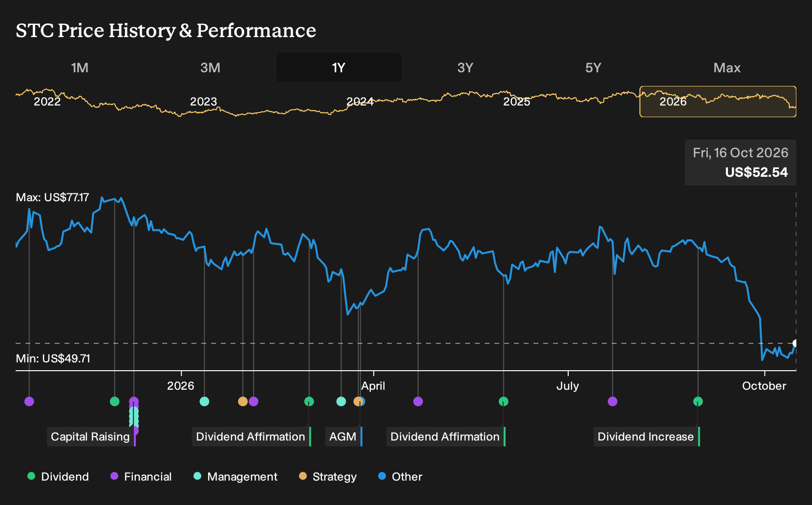
Task: Select the 1Y time range tab
Action: coord(339,67)
